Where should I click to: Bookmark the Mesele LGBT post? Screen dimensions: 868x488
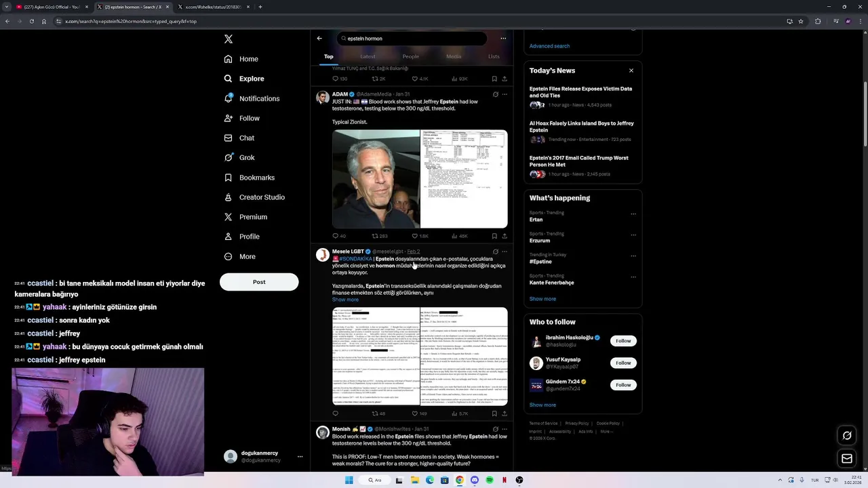494,413
